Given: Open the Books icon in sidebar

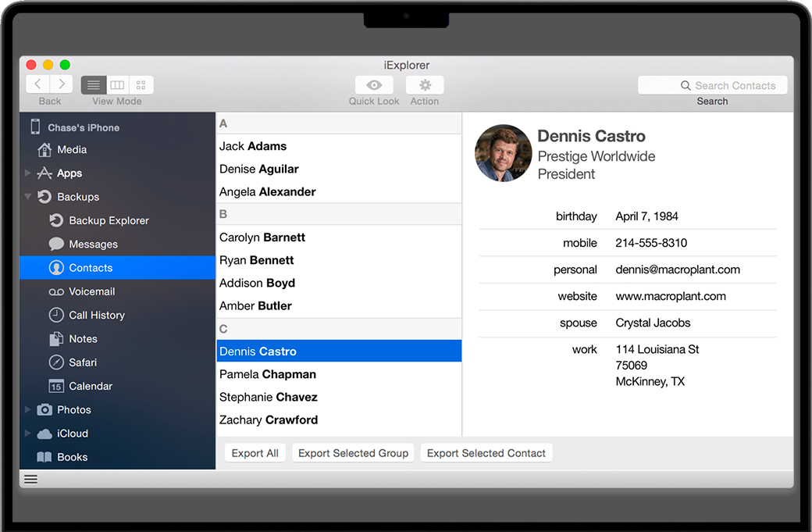Looking at the screenshot, I should 45,457.
